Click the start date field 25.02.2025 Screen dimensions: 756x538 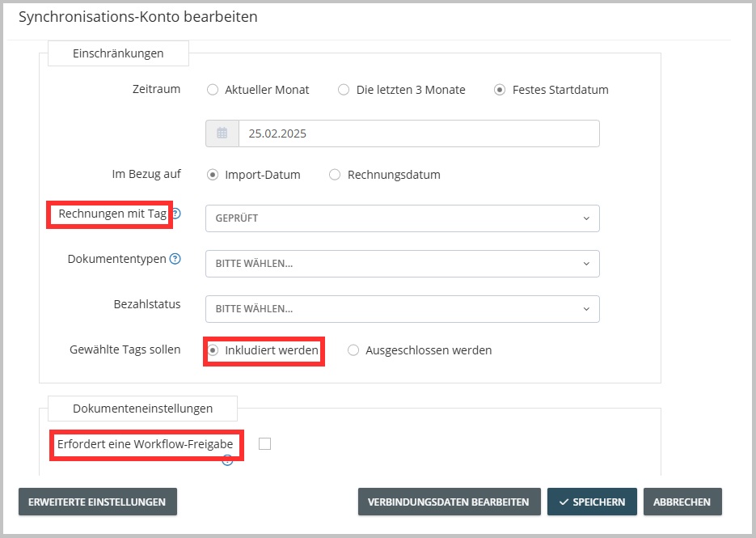point(419,133)
